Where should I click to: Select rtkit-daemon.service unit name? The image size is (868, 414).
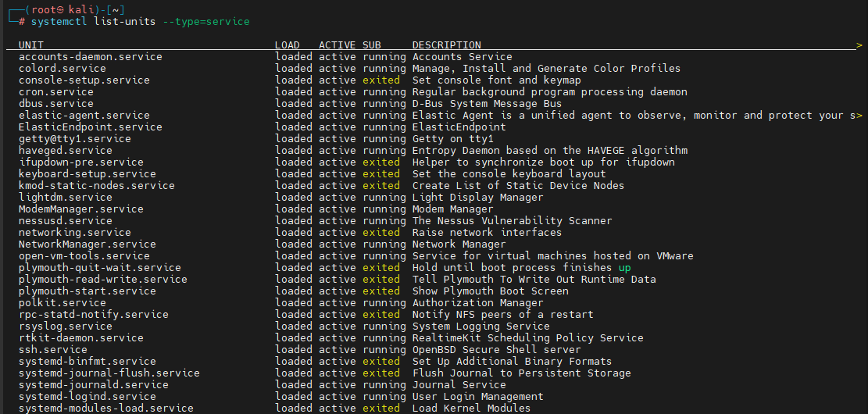tap(80, 337)
